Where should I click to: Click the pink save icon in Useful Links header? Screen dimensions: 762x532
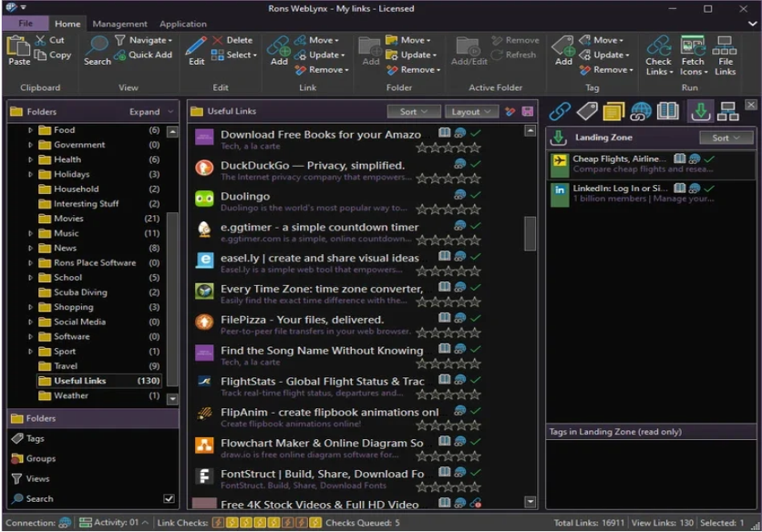(x=527, y=112)
